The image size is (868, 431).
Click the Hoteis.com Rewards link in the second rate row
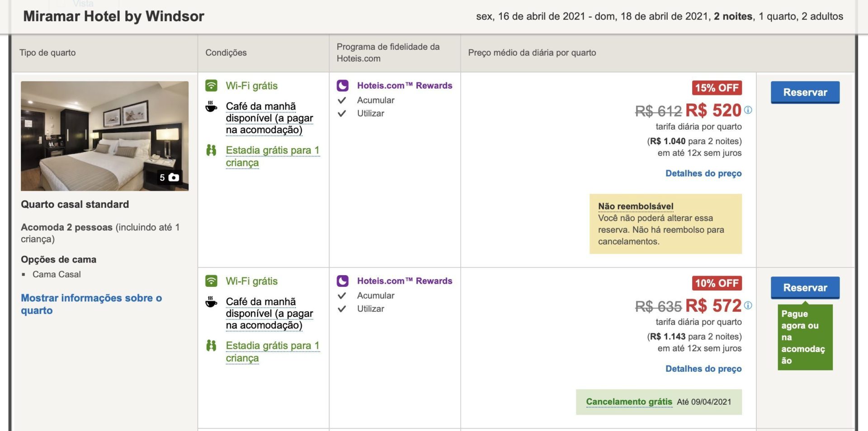click(x=405, y=281)
